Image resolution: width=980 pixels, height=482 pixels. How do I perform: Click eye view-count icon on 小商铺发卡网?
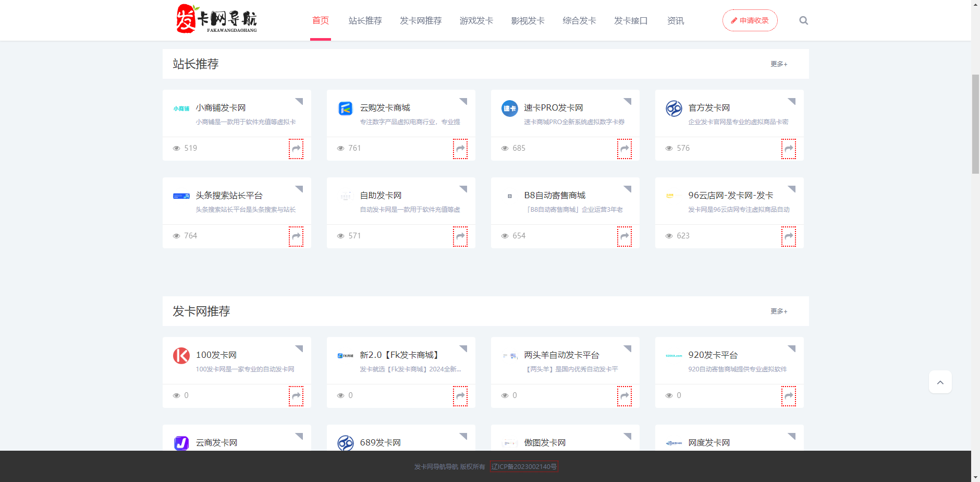tap(176, 148)
